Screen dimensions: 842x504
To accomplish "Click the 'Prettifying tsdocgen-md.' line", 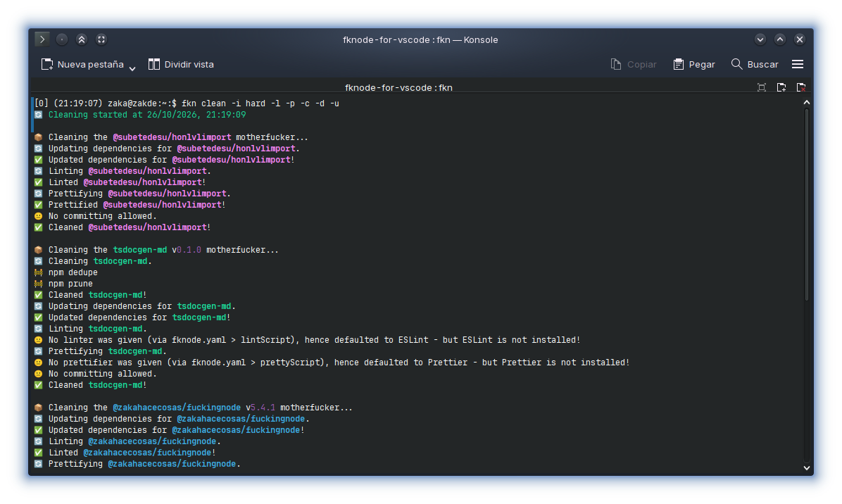I will click(108, 351).
